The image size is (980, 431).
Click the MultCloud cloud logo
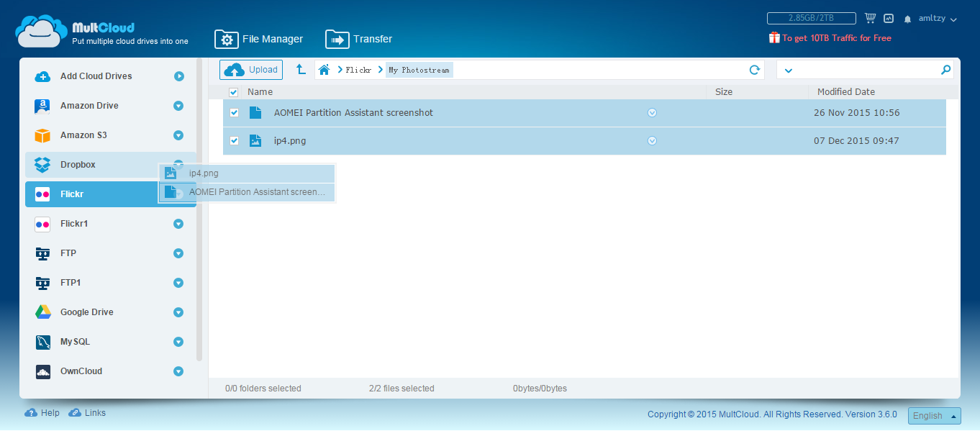pos(41,31)
